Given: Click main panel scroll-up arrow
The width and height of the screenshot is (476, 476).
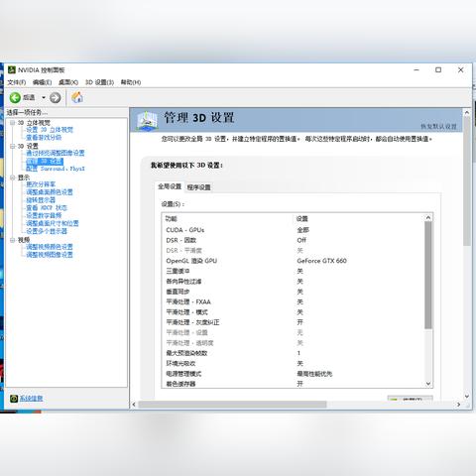Looking at the screenshot, I should pos(467,113).
